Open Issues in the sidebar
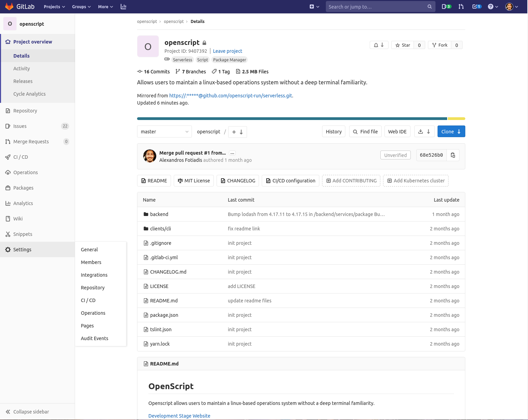528x420 pixels. coord(37,126)
